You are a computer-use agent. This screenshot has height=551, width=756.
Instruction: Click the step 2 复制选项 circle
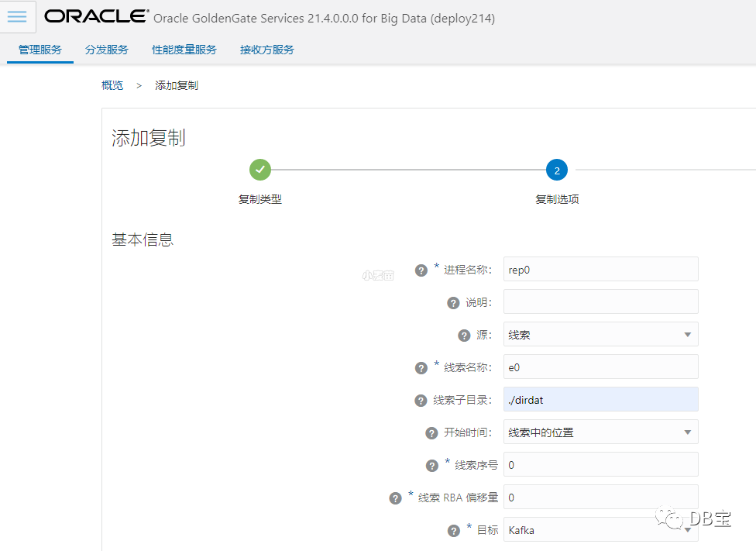[557, 170]
